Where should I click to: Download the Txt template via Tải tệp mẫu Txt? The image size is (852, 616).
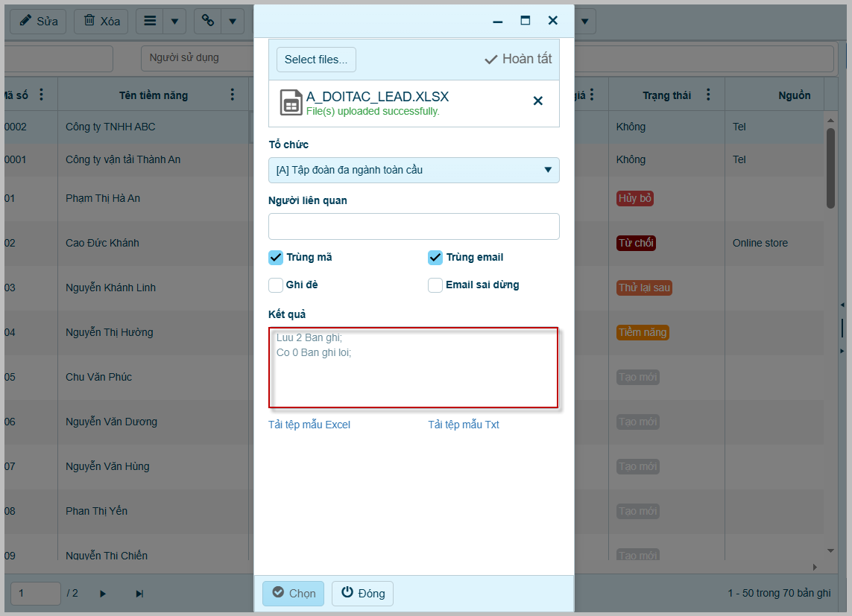(x=464, y=425)
